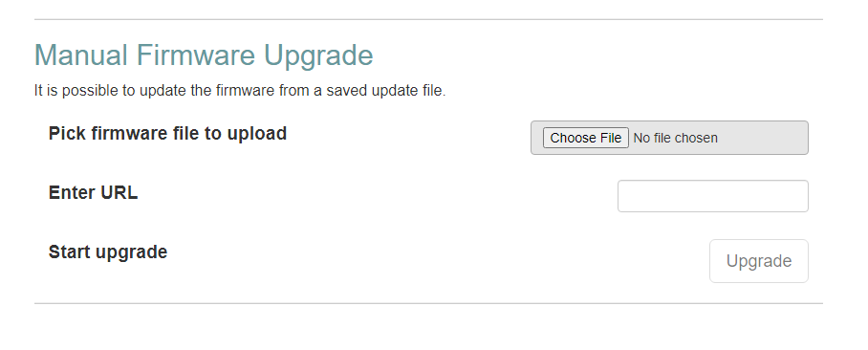Image resolution: width=868 pixels, height=350 pixels.
Task: Click "URL" in the Enter URL label
Action: pos(119,193)
